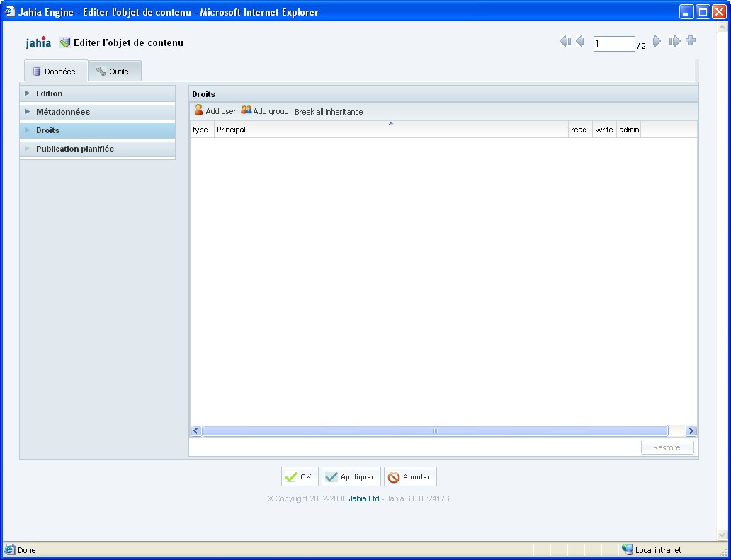Click Break all inheritance
This screenshot has width=731, height=560.
tap(329, 112)
